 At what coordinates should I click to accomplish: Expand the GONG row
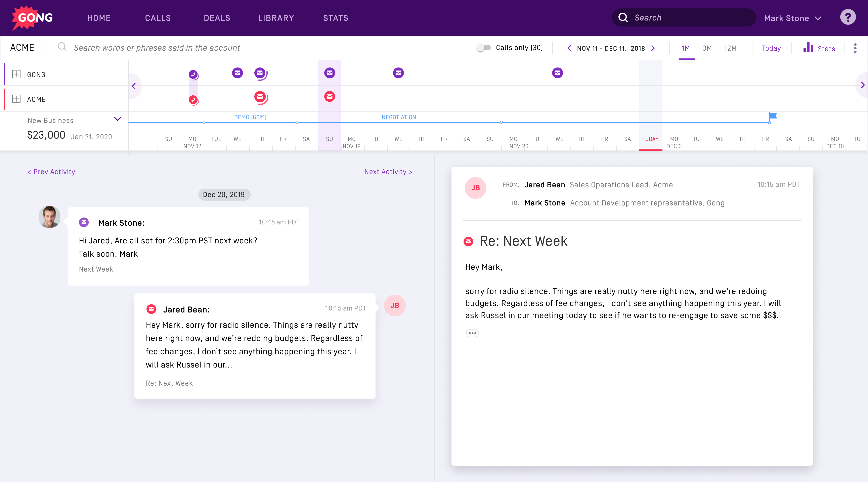(16, 74)
